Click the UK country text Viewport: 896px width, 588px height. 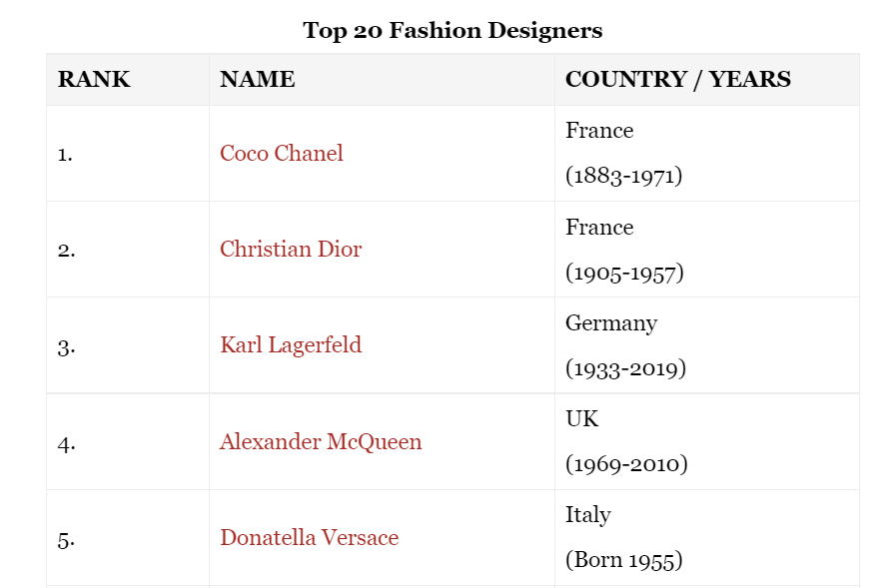(x=582, y=419)
